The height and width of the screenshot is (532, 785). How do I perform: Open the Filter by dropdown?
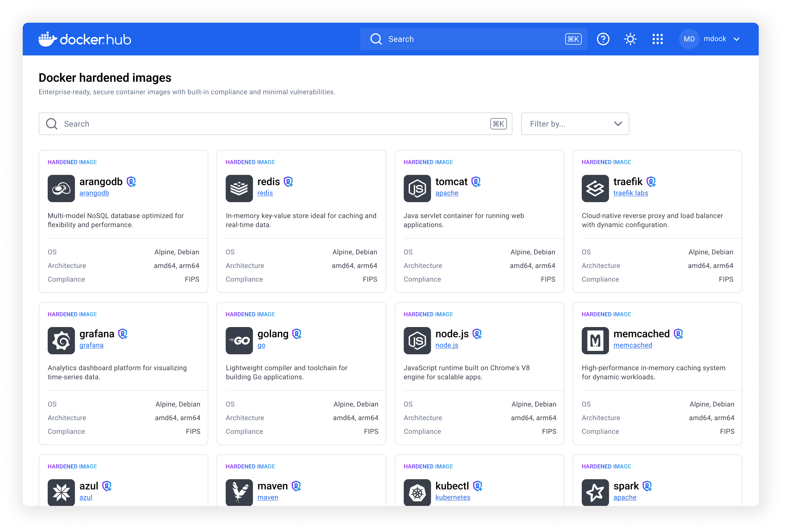tap(575, 124)
